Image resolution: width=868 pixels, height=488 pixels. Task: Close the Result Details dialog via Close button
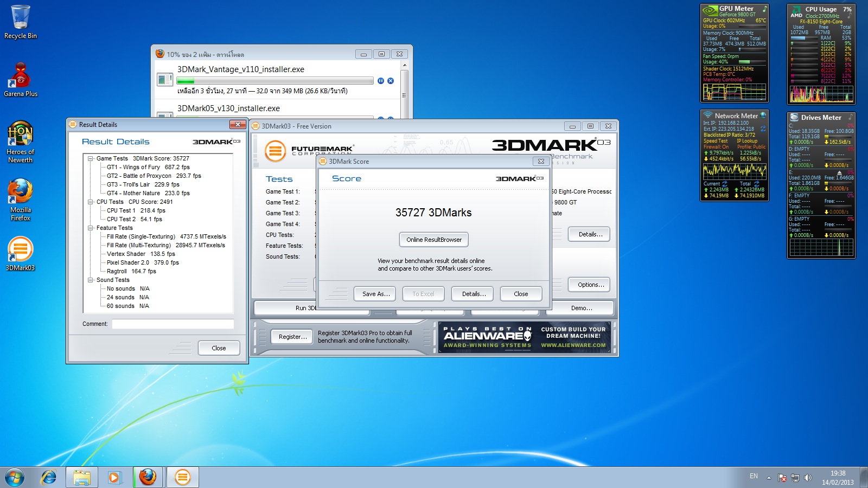point(219,348)
